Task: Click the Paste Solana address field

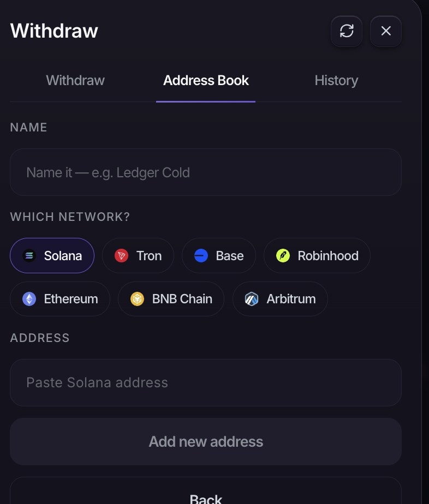Action: point(206,382)
